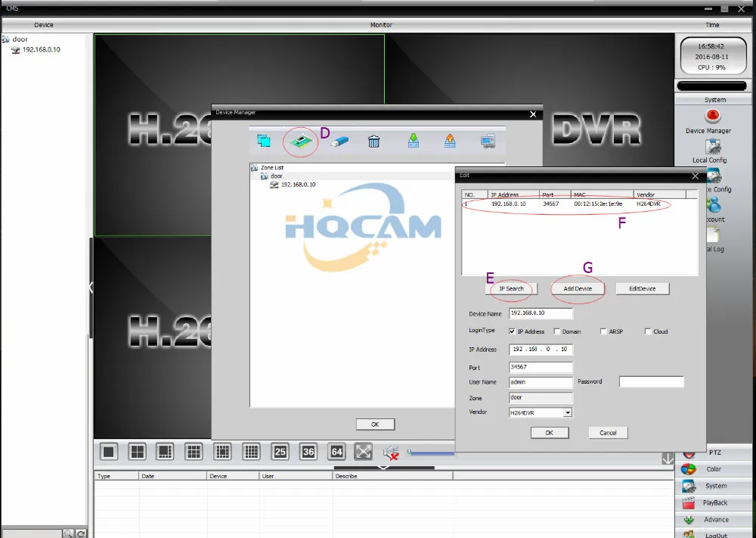Screen dimensions: 756x538
Task: Click the full screen arrows icon
Action: (364, 452)
